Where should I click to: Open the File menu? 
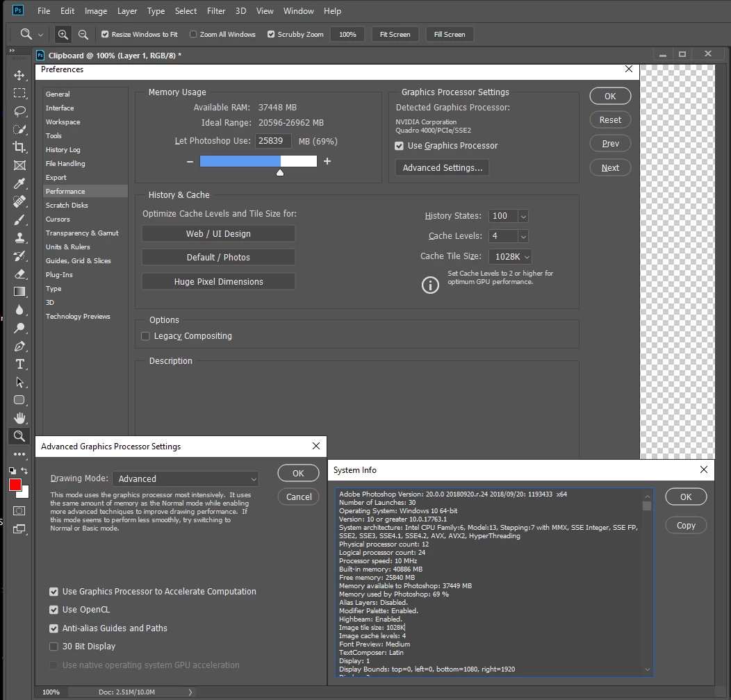(x=44, y=10)
